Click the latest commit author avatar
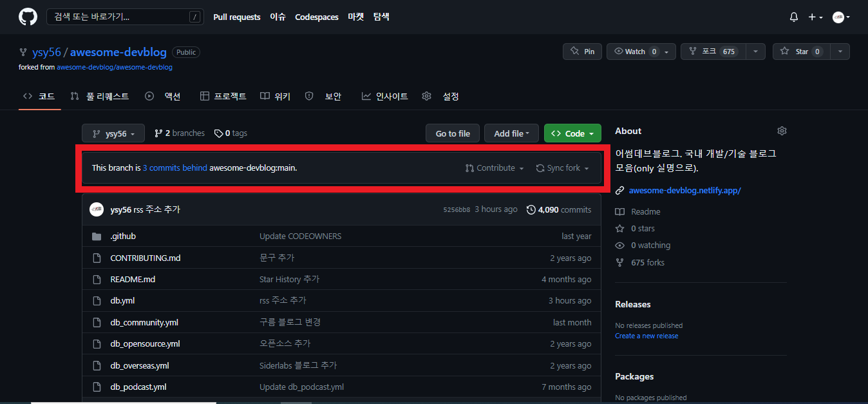 [97, 209]
